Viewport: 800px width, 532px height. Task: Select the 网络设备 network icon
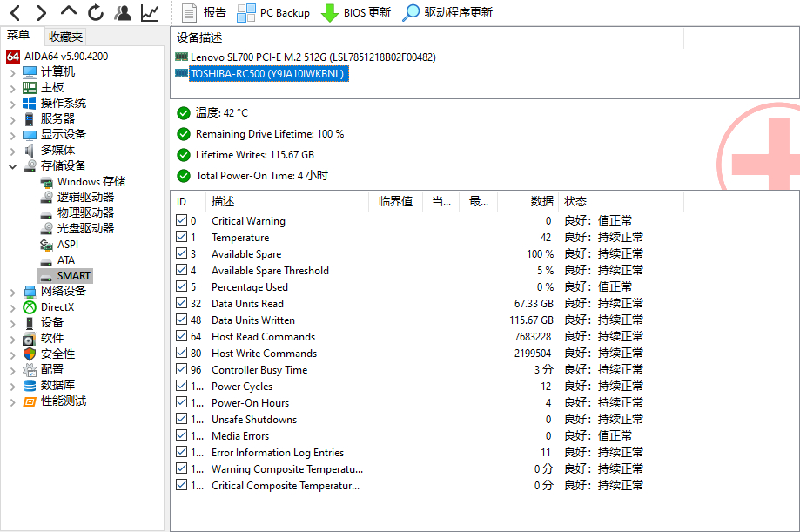tap(30, 291)
